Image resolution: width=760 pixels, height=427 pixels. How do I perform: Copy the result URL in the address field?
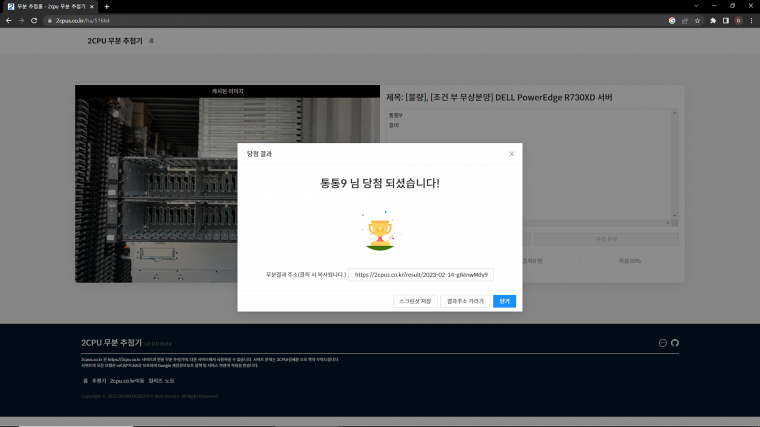[x=421, y=274]
